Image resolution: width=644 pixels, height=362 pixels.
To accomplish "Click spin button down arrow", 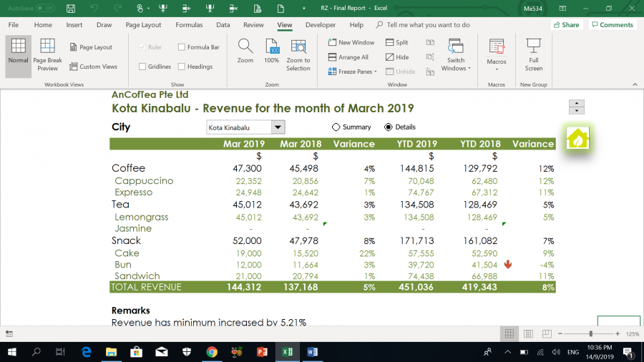I will (x=577, y=111).
